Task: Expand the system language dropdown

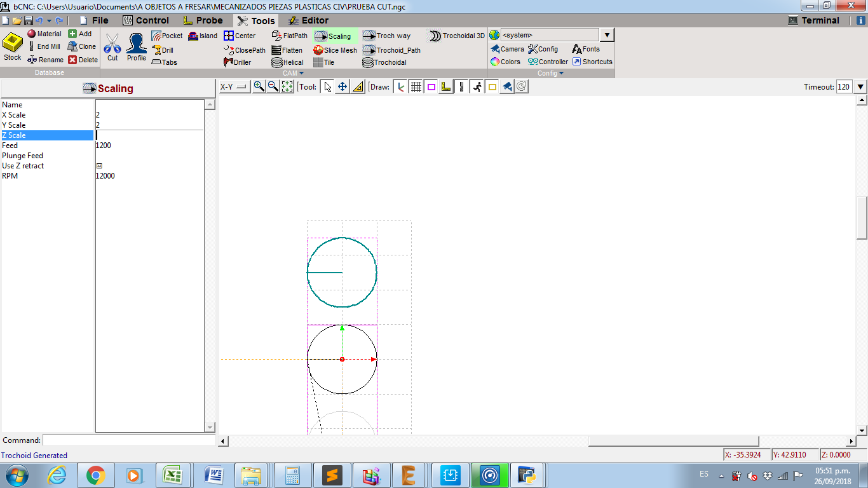Action: click(607, 36)
